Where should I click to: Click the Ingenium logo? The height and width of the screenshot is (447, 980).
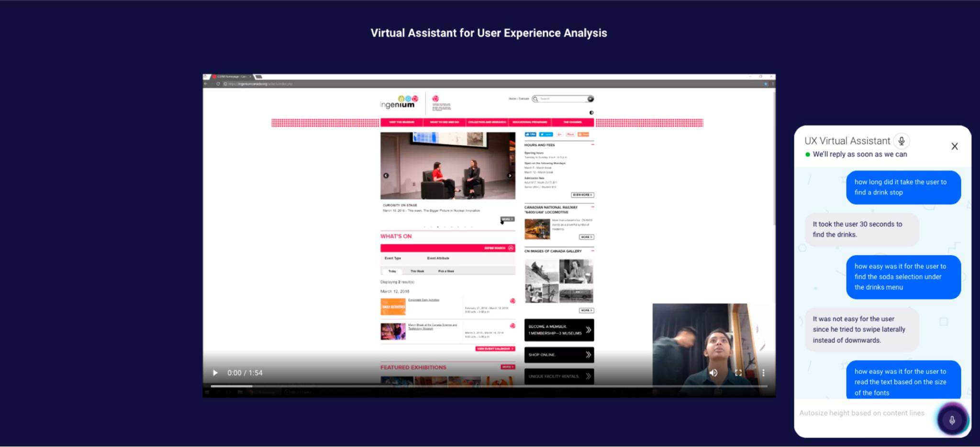tap(399, 102)
